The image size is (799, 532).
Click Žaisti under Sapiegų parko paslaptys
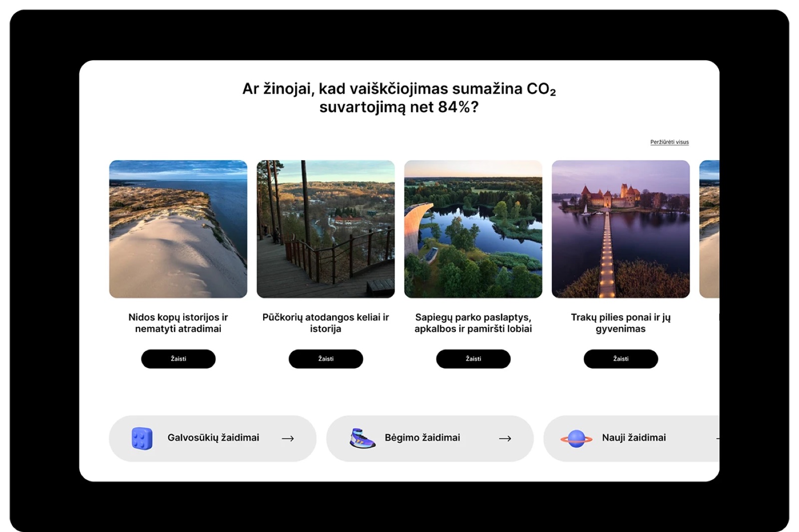click(x=473, y=359)
